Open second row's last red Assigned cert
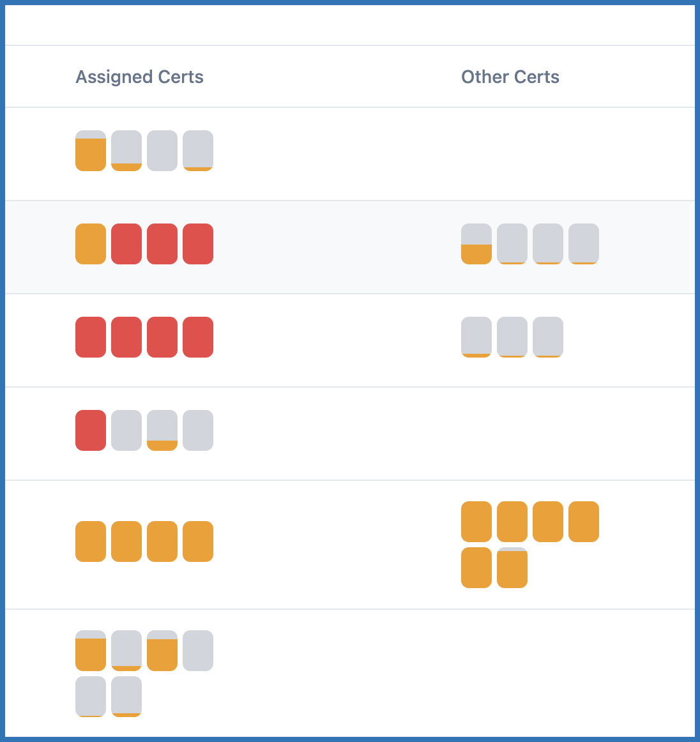Image resolution: width=700 pixels, height=742 pixels. [x=198, y=244]
